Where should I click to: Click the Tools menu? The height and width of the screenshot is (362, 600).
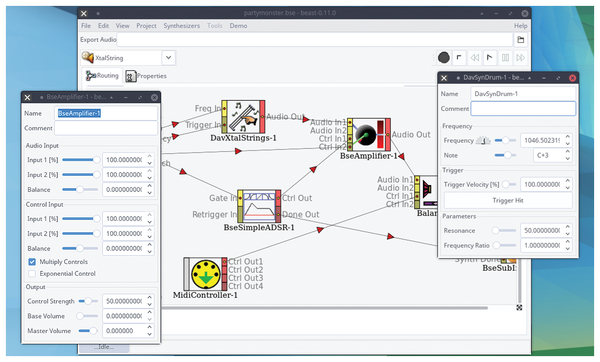[x=215, y=26]
